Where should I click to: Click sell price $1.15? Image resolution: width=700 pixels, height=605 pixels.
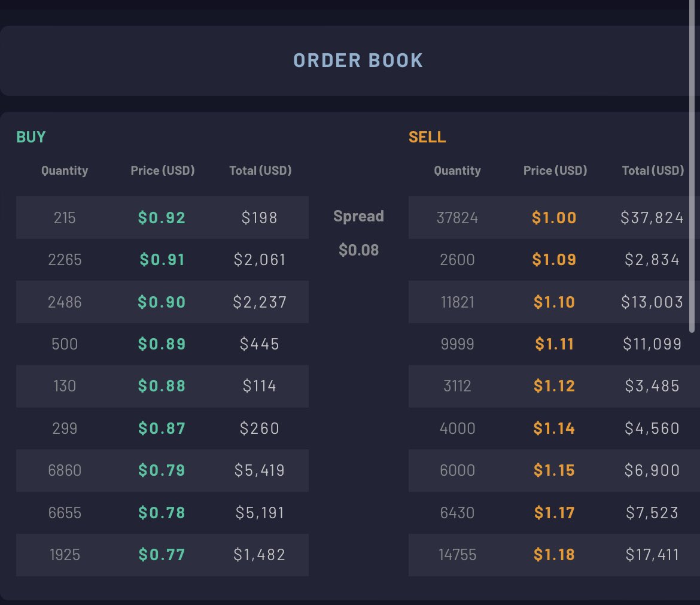554,470
